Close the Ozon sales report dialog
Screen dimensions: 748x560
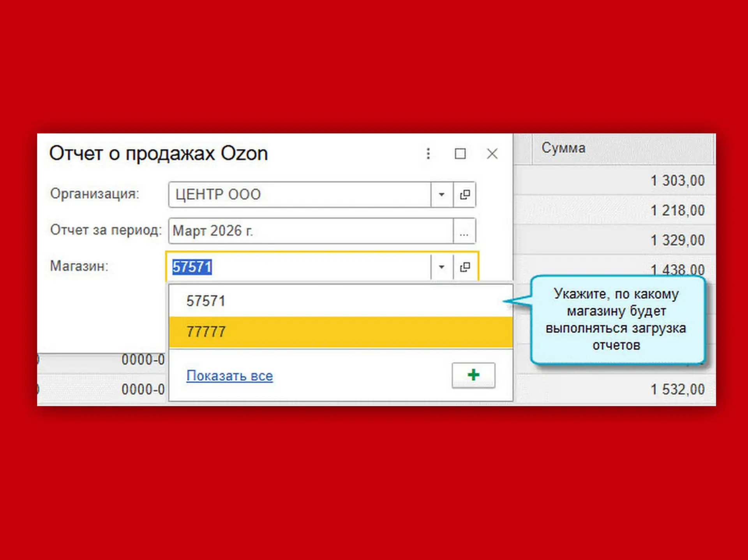(492, 153)
